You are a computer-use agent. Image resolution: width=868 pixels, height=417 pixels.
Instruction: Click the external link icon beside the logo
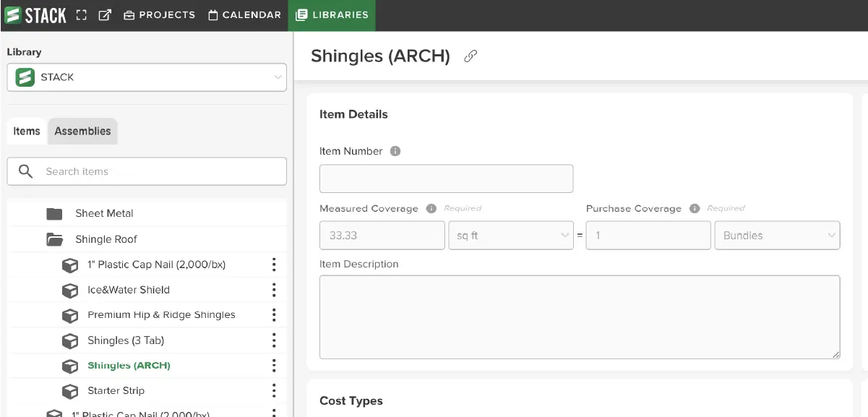click(105, 13)
